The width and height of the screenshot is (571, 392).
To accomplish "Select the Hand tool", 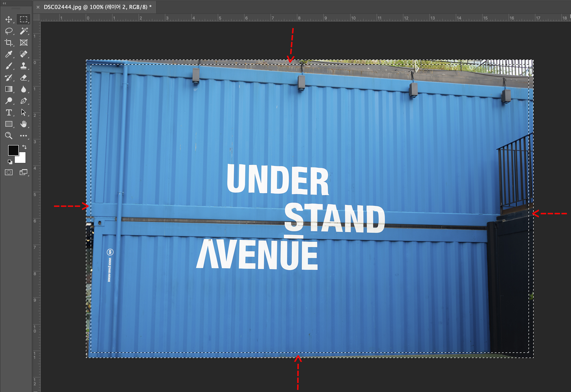I will (x=23, y=124).
